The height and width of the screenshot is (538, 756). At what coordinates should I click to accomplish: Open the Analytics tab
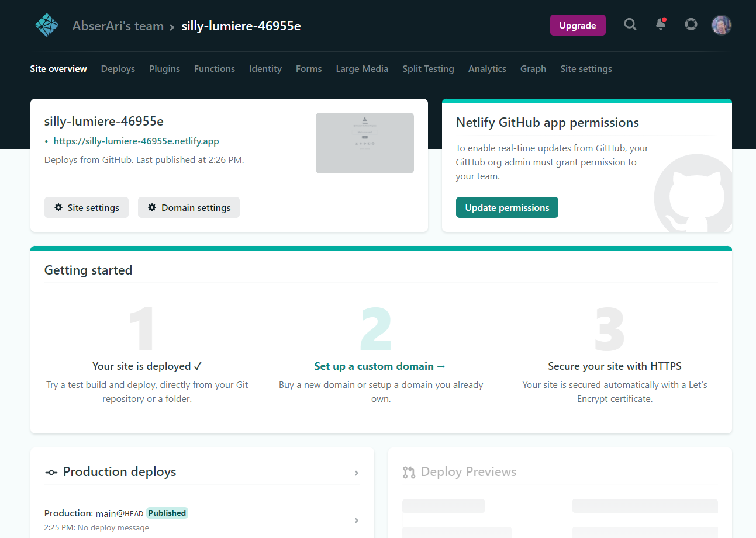(x=487, y=68)
